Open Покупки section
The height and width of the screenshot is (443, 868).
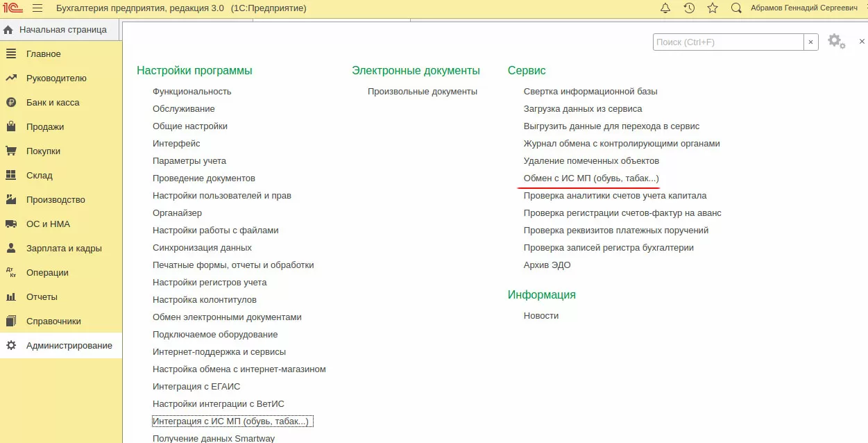pos(61,151)
